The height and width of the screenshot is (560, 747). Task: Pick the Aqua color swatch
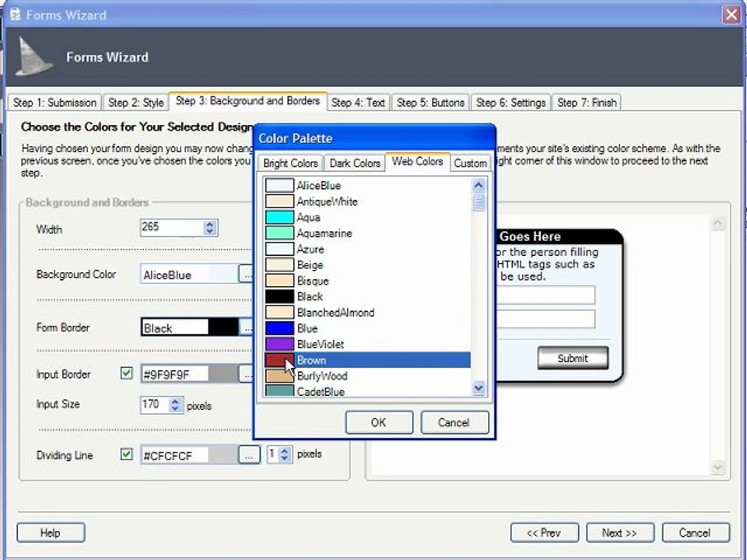(279, 217)
